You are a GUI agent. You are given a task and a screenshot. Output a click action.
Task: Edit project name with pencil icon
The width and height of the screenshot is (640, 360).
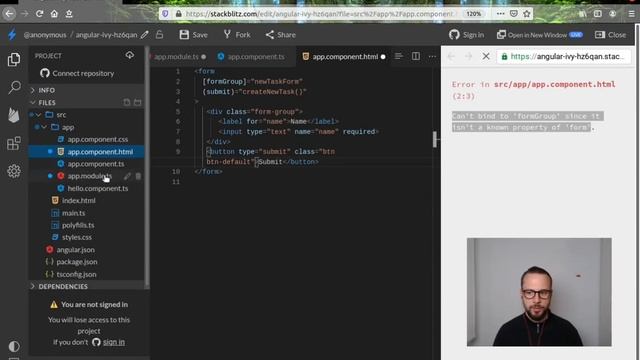click(144, 35)
